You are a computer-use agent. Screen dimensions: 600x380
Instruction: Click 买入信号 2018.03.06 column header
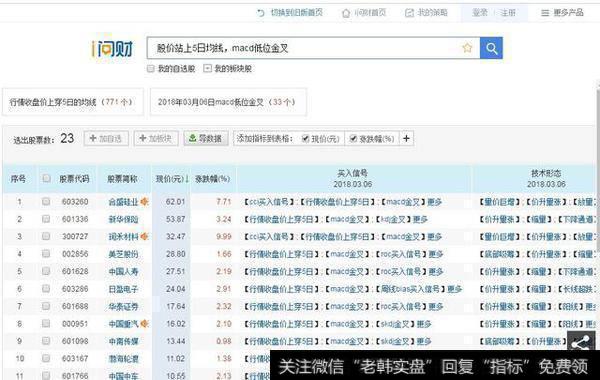[352, 179]
